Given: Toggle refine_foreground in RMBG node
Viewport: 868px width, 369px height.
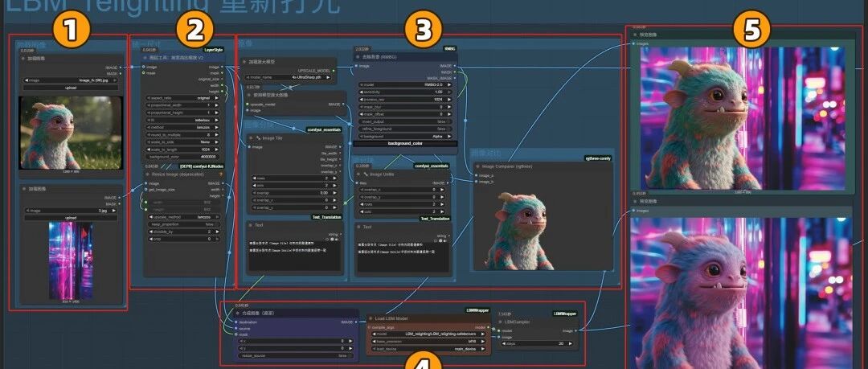Looking at the screenshot, I should pyautogui.click(x=407, y=129).
